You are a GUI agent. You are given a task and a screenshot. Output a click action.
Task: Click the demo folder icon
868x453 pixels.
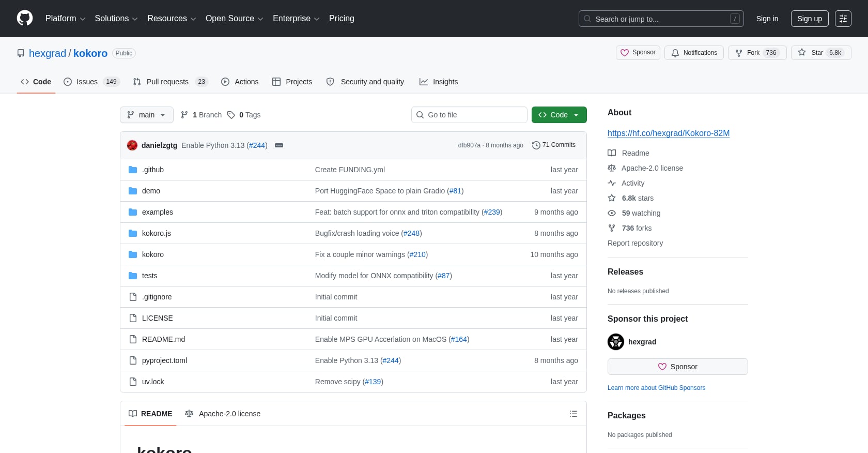[x=133, y=191]
